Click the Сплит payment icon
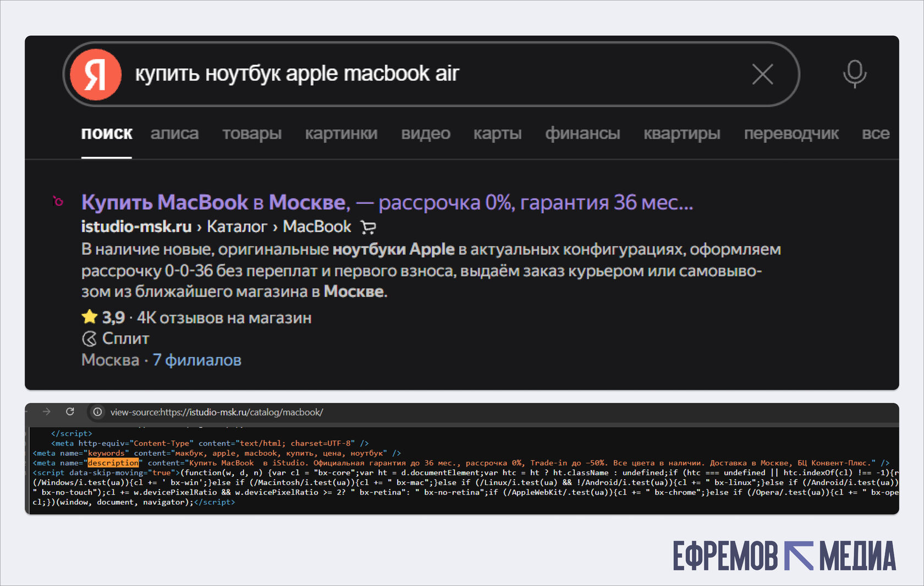 pos(89,338)
